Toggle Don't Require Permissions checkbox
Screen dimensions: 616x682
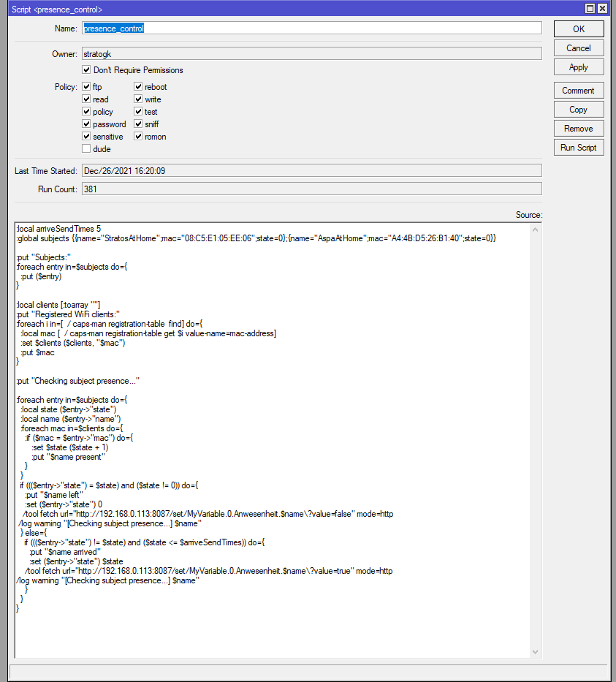click(x=86, y=69)
